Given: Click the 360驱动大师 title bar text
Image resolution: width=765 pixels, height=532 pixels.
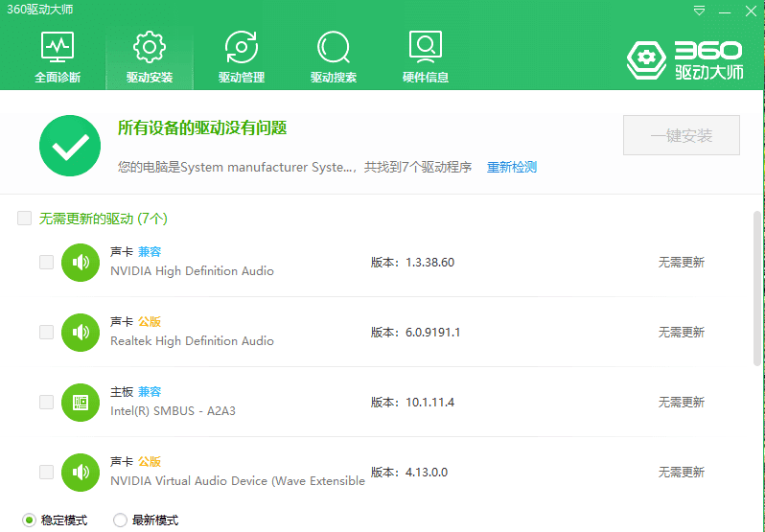Looking at the screenshot, I should click(x=40, y=10).
